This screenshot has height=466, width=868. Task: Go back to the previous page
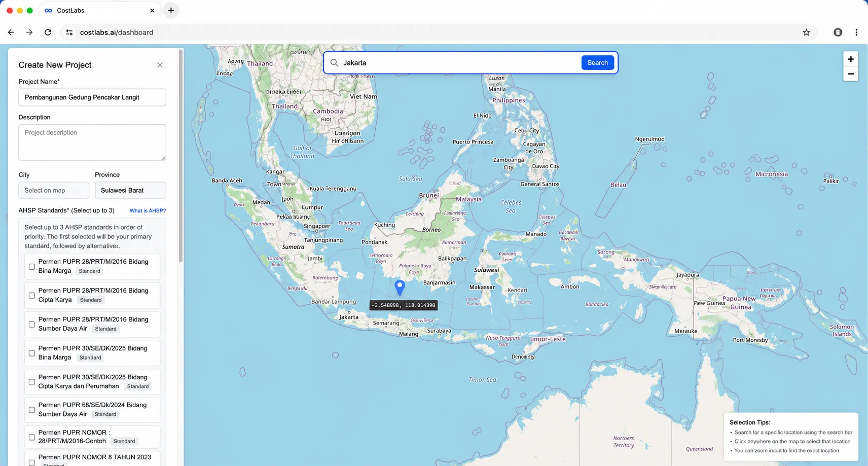coord(11,32)
